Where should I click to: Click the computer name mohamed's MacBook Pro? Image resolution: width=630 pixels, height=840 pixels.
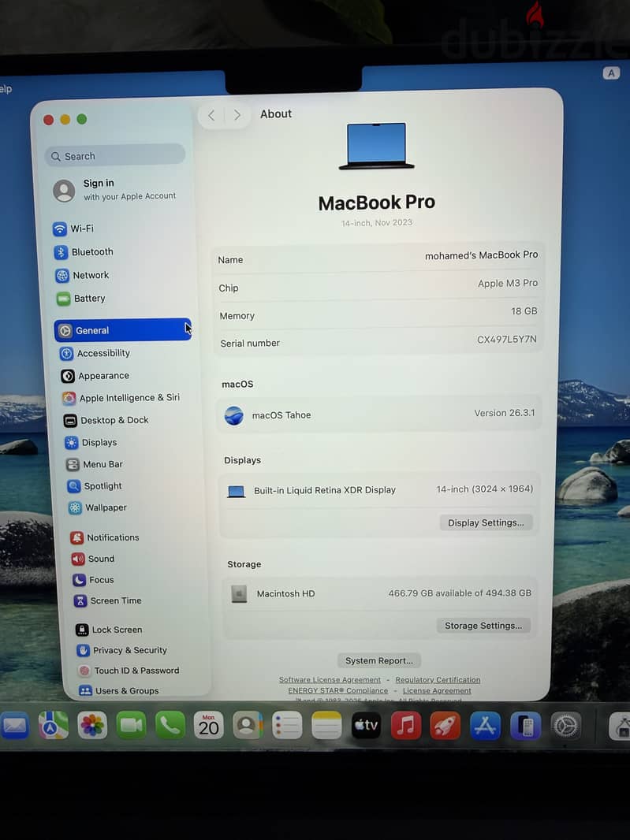482,255
